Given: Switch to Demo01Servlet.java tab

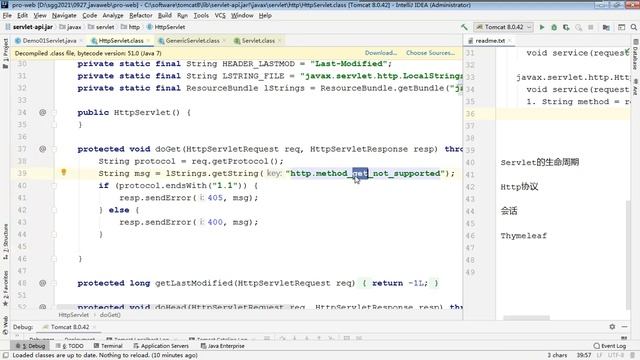Looking at the screenshot, I should click(49, 40).
